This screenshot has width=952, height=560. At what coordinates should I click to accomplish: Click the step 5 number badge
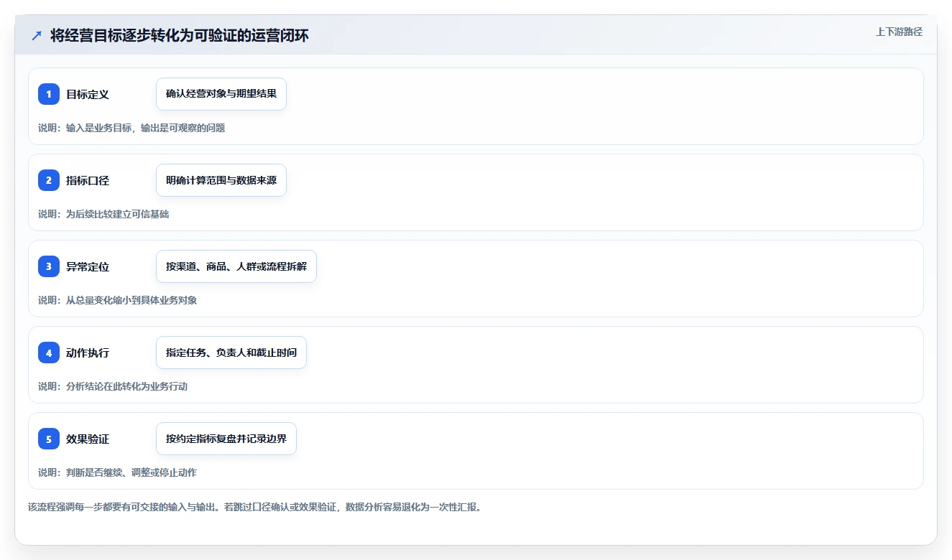coord(49,439)
